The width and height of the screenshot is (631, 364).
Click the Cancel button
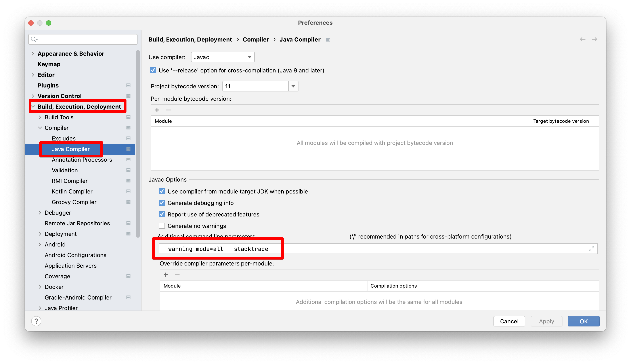click(x=509, y=321)
